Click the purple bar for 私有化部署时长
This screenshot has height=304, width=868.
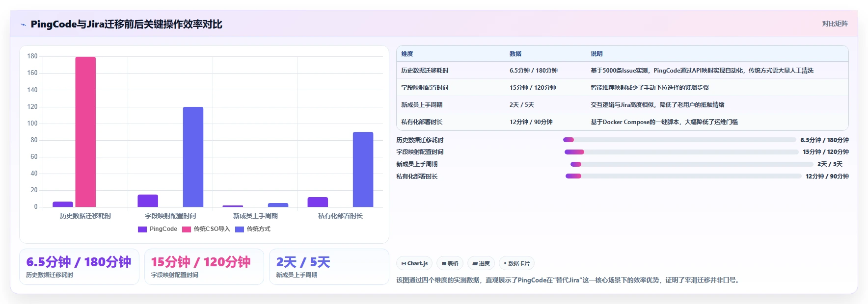click(318, 202)
